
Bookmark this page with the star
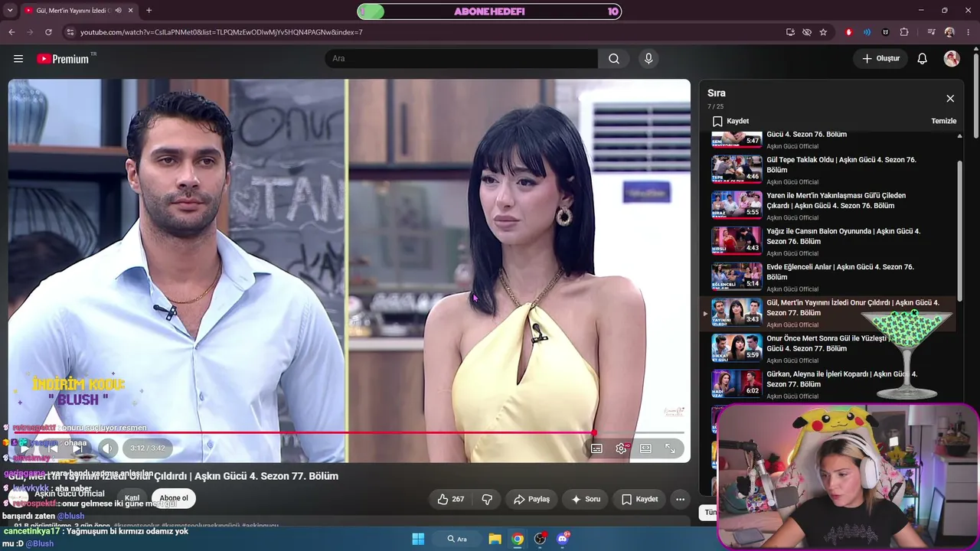coord(823,32)
